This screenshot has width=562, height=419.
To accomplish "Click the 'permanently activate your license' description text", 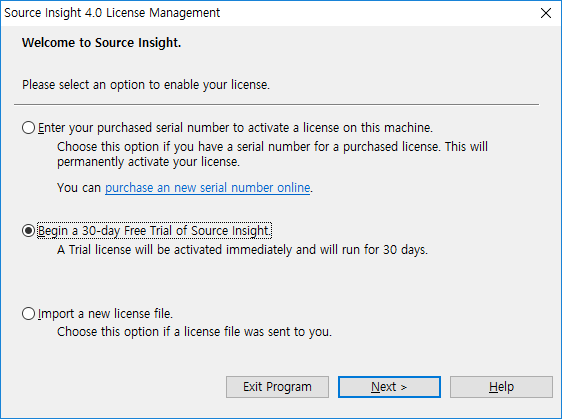I will point(148,162).
